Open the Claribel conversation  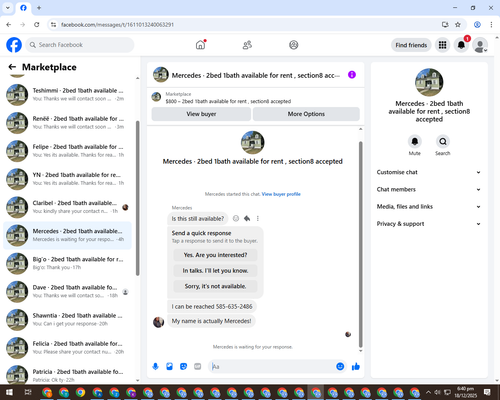tap(67, 207)
